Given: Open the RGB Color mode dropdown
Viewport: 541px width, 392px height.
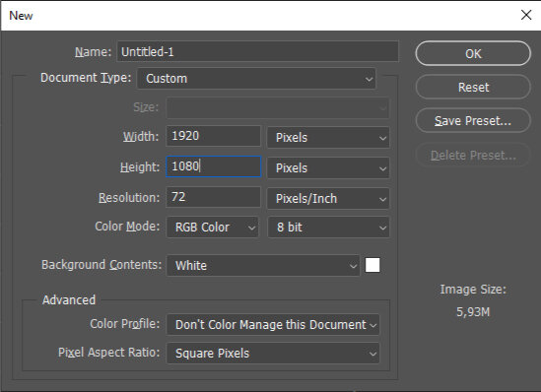Looking at the screenshot, I should click(212, 228).
